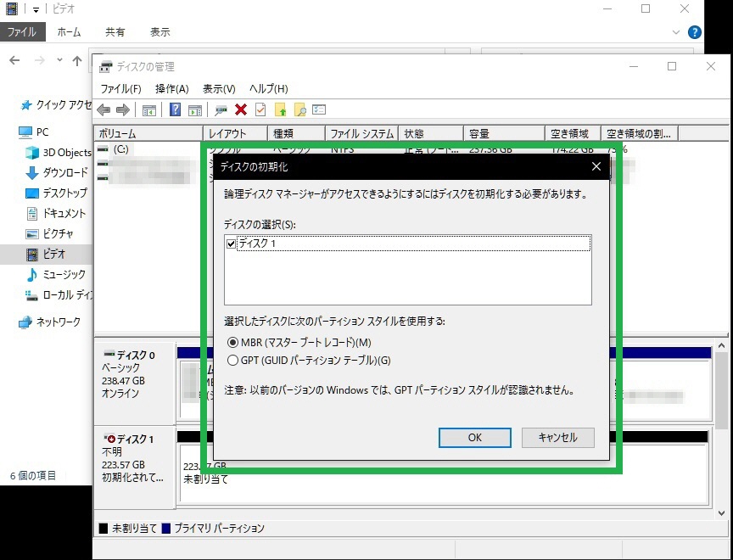Open ヘルプ(H) menu in Disk Management
733x560 pixels.
pos(268,89)
